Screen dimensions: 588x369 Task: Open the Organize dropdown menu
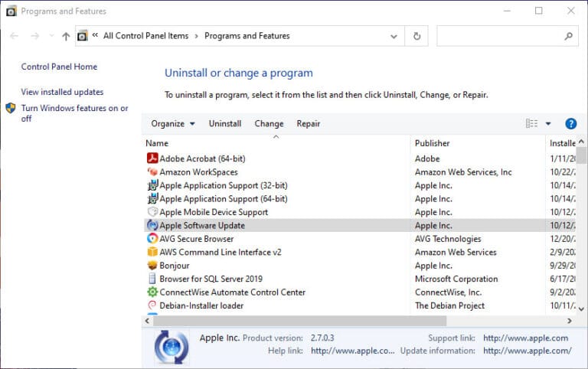click(x=173, y=123)
